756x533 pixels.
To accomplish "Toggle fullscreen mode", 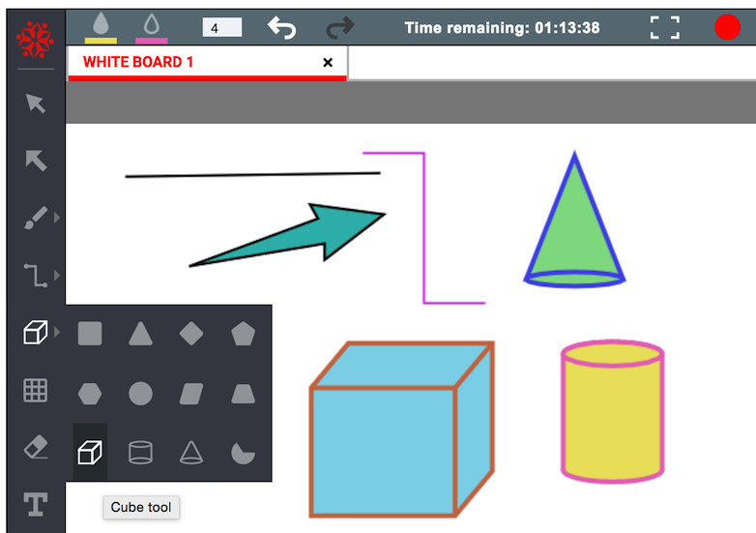I will (665, 27).
